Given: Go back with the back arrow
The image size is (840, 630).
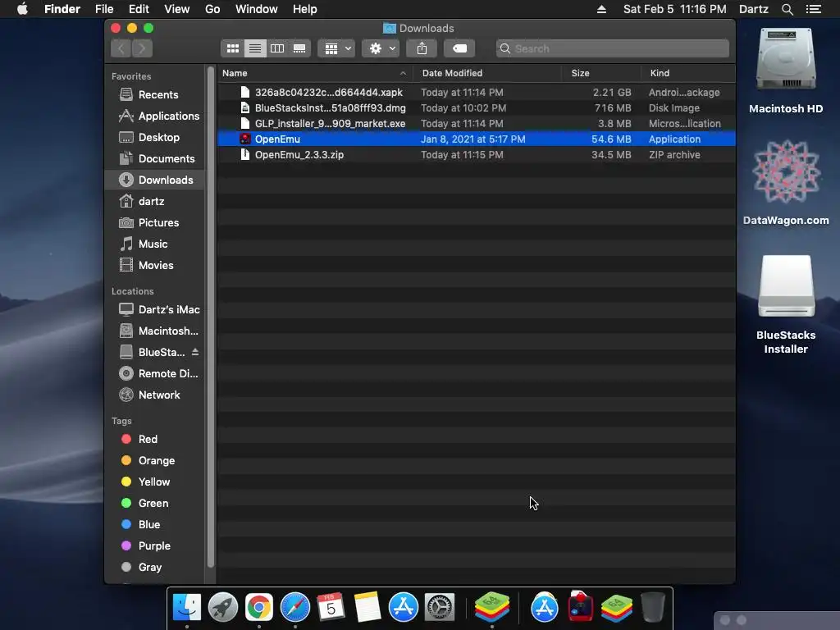Looking at the screenshot, I should click(121, 48).
